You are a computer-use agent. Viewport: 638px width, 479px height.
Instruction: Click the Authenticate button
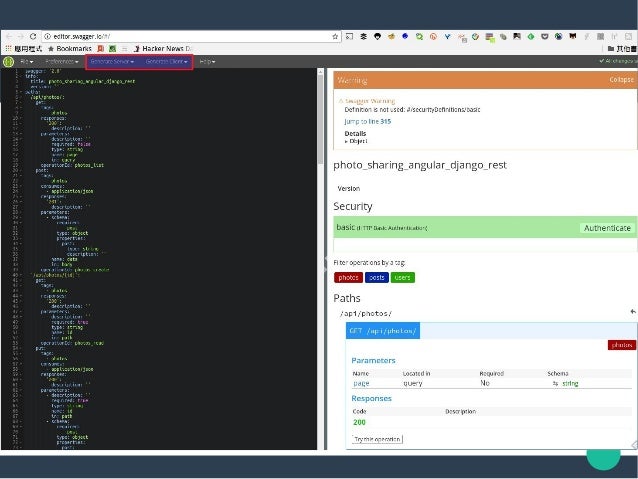click(607, 228)
